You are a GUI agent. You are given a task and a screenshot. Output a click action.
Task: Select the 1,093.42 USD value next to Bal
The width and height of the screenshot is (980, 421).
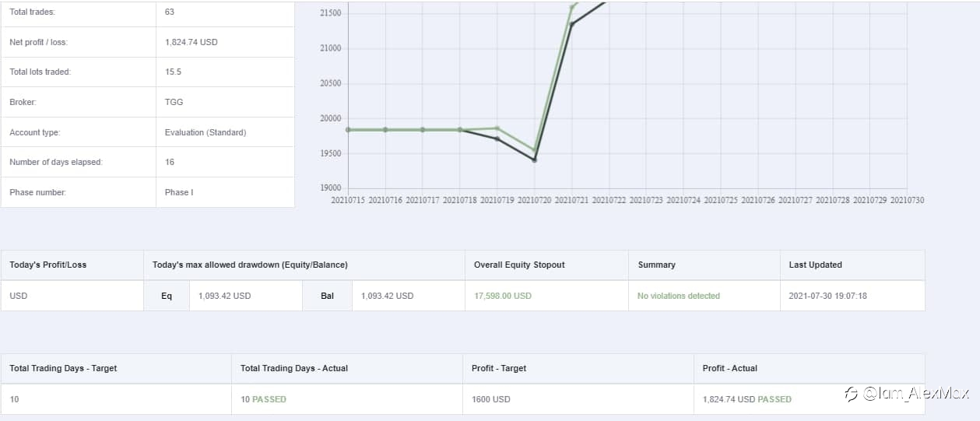[388, 296]
